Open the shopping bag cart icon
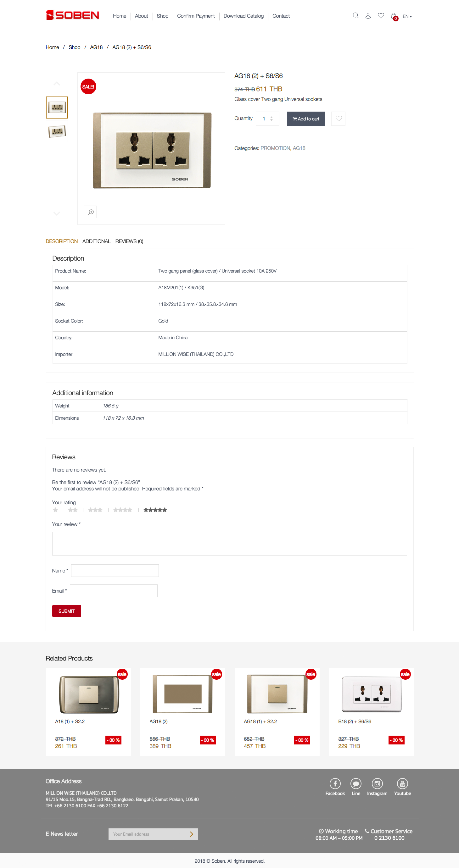This screenshot has width=459, height=868. point(394,16)
